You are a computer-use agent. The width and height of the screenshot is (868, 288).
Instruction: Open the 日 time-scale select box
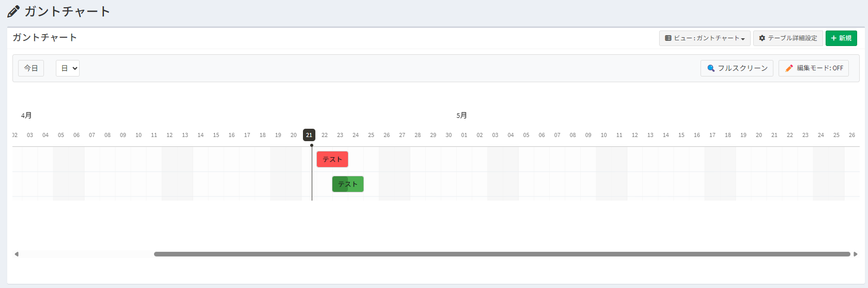pos(68,68)
